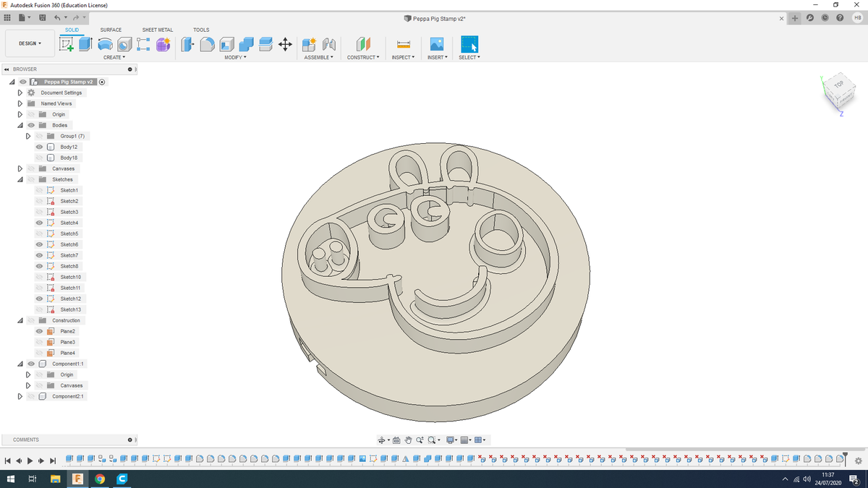The width and height of the screenshot is (868, 488).
Task: Expand Named Views node
Action: coord(20,103)
